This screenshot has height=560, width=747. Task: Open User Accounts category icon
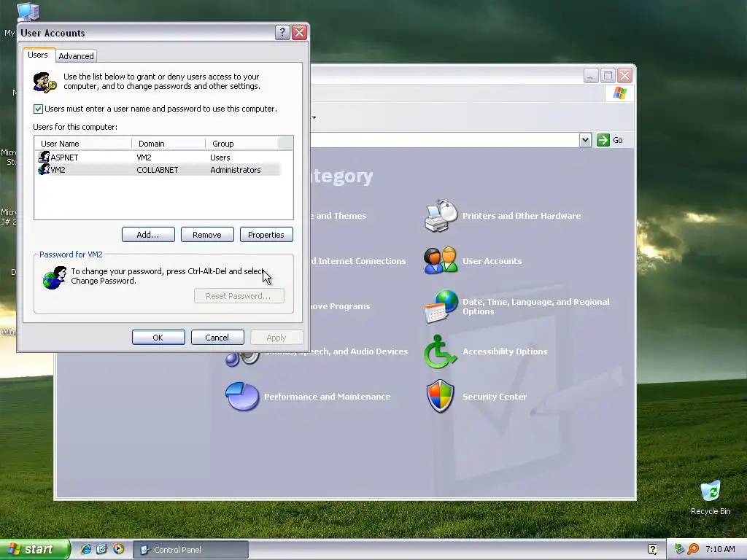441,260
